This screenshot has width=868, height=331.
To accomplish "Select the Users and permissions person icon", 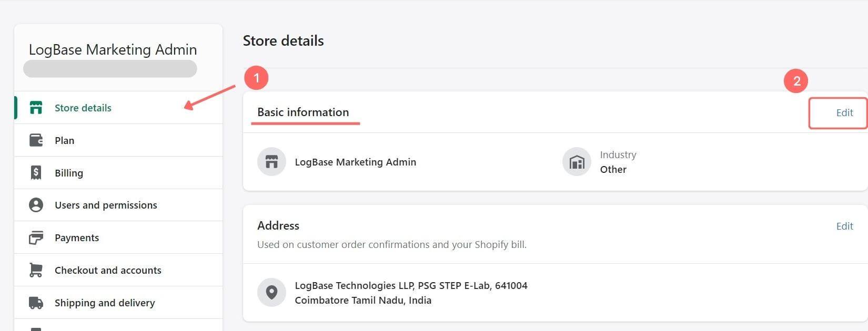I will 36,205.
